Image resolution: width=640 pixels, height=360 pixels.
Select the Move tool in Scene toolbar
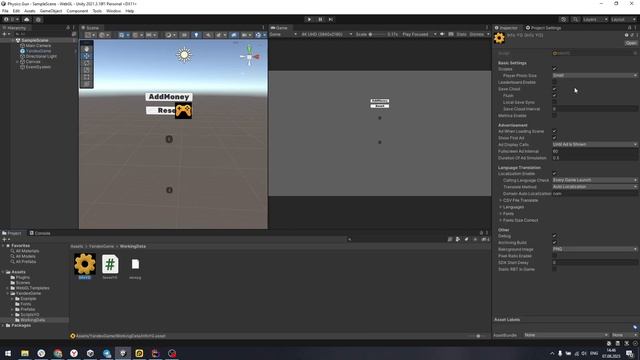pyautogui.click(x=87, y=56)
